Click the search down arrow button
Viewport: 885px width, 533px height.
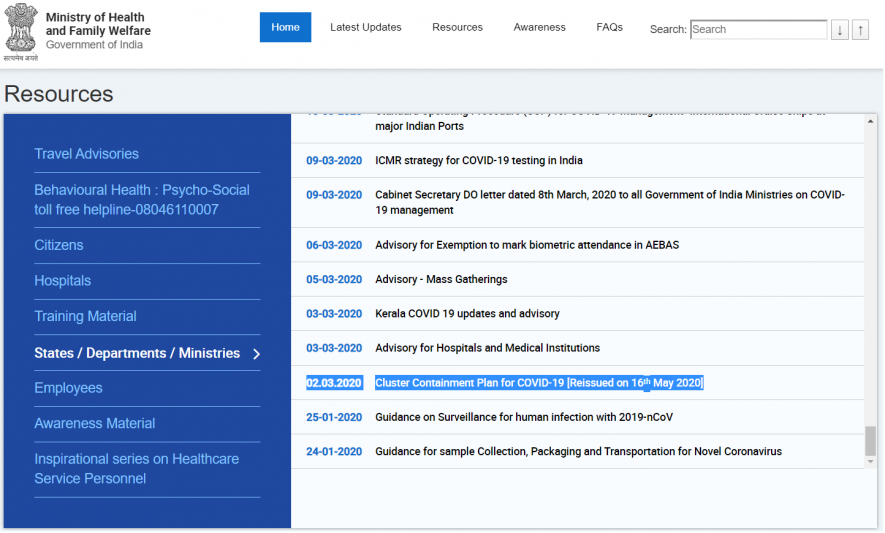839,30
